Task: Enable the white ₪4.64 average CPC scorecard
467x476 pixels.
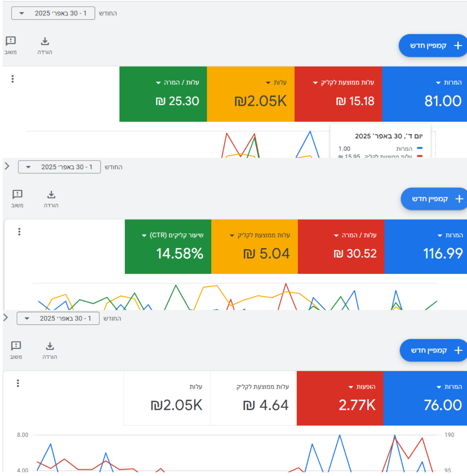Action: 254,398
